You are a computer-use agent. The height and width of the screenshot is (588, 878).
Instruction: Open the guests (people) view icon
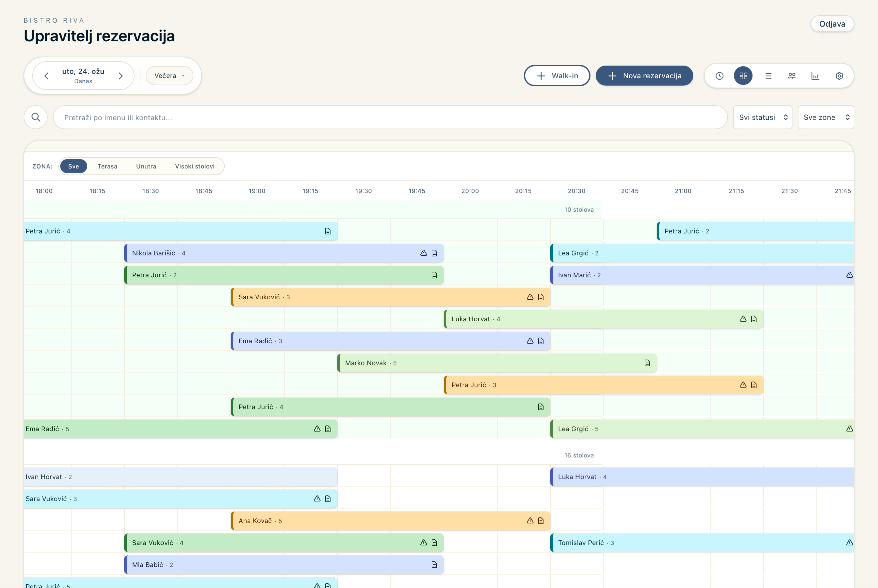(x=791, y=76)
